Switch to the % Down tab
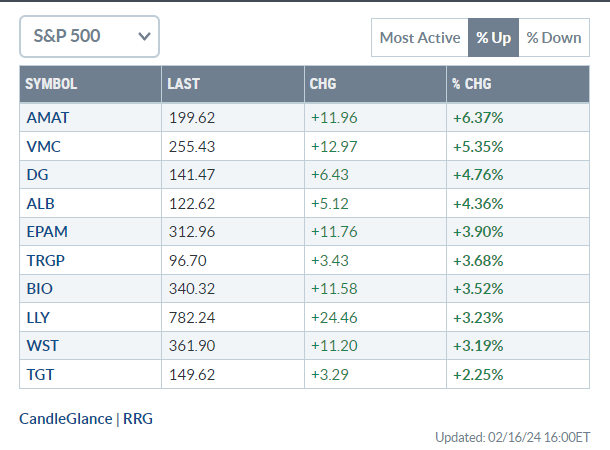Screen dimensions: 610x450 [553, 38]
